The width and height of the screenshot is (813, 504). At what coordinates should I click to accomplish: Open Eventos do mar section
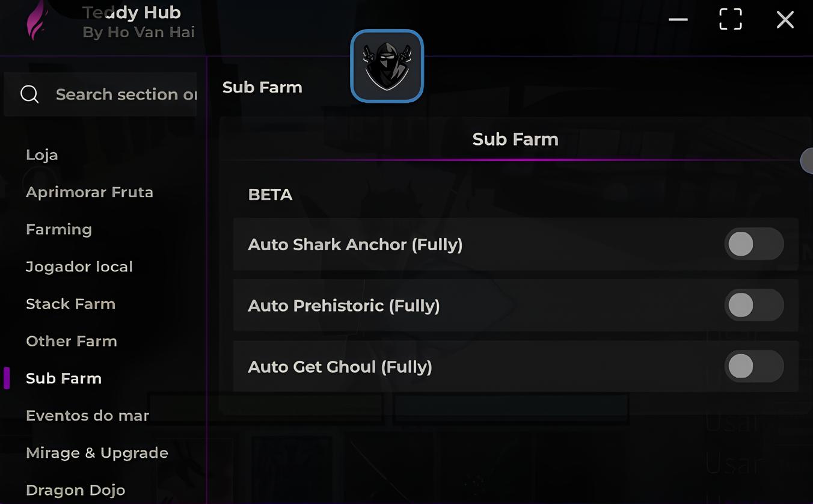tap(87, 416)
